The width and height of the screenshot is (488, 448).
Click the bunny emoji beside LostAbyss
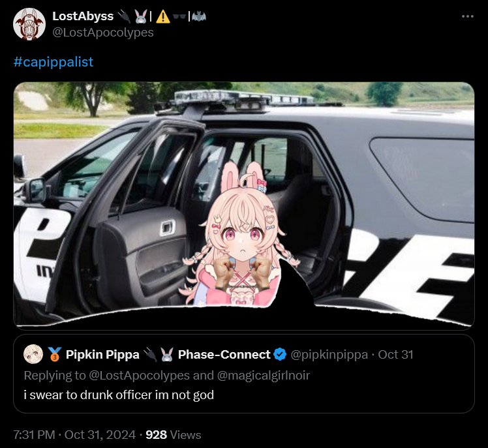(x=141, y=16)
